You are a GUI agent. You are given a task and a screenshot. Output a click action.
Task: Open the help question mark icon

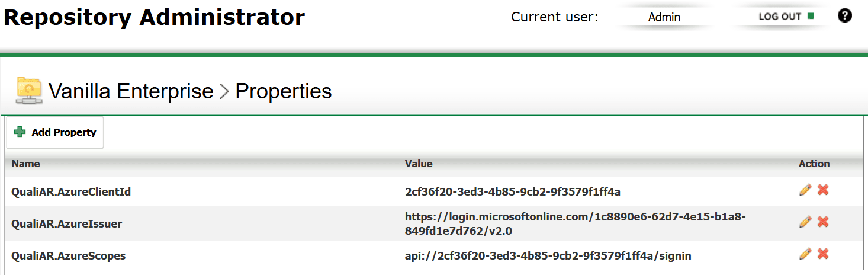845,16
